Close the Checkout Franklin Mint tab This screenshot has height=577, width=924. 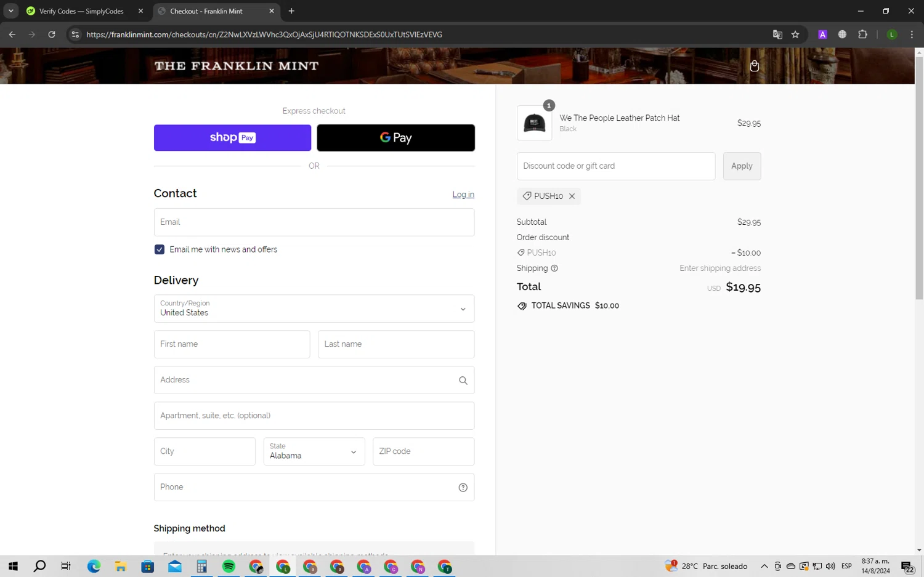coord(272,11)
